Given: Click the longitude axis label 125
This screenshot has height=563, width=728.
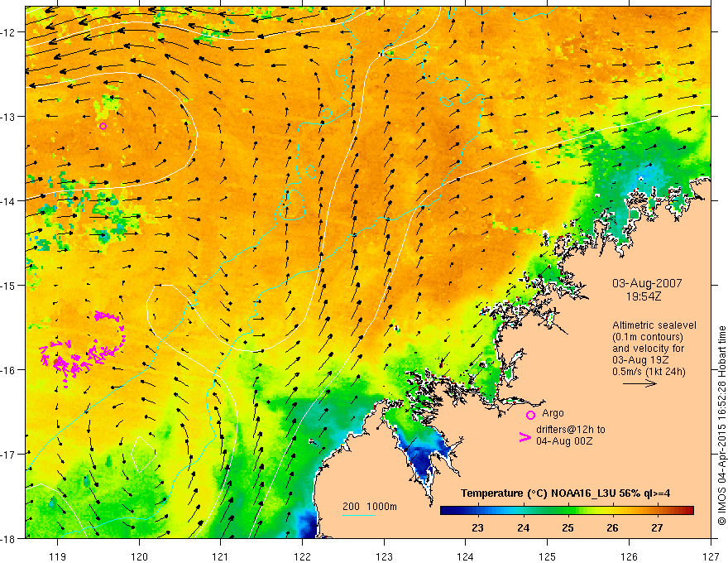Looking at the screenshot, I should [x=548, y=556].
